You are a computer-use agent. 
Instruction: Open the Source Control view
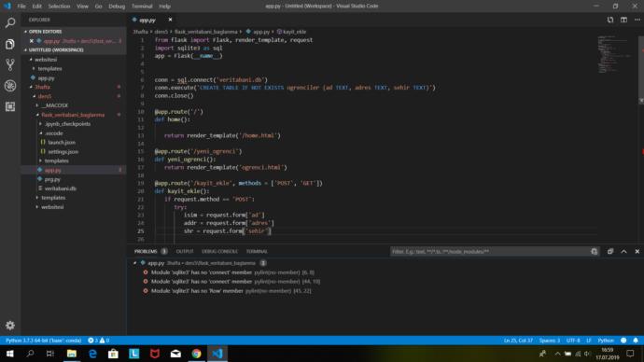(10, 65)
